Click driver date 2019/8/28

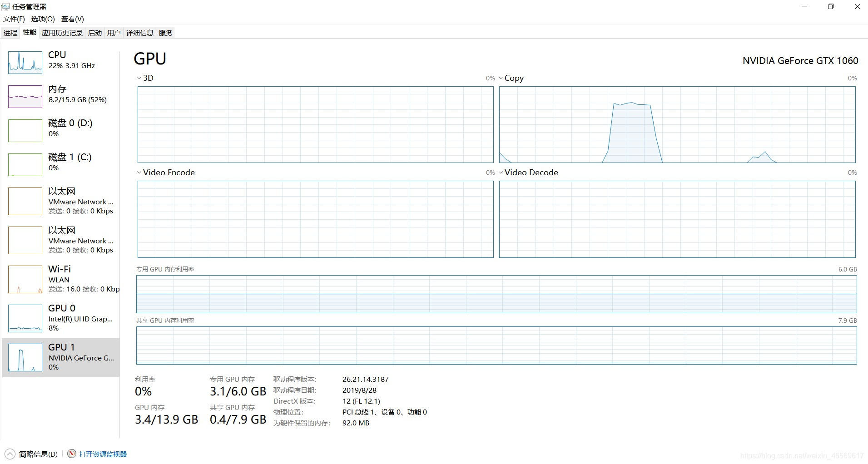(x=359, y=390)
